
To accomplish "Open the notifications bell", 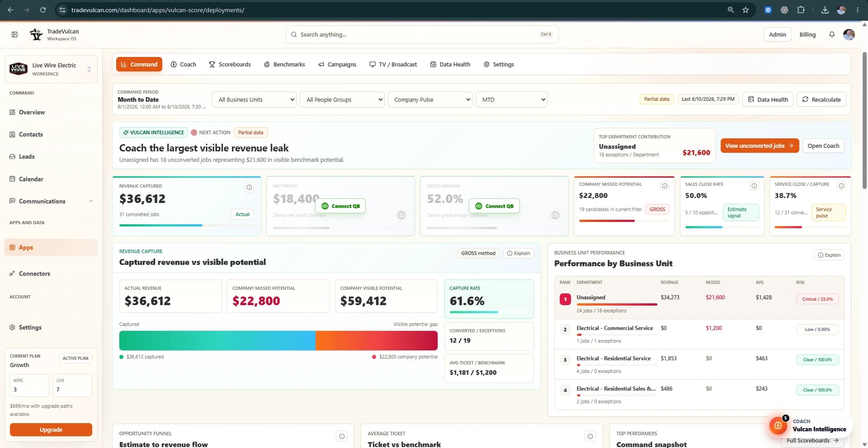I will pyautogui.click(x=831, y=34).
